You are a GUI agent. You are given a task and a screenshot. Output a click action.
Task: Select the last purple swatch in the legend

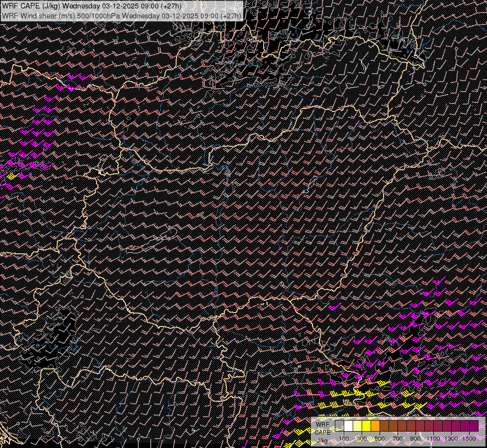point(474,426)
